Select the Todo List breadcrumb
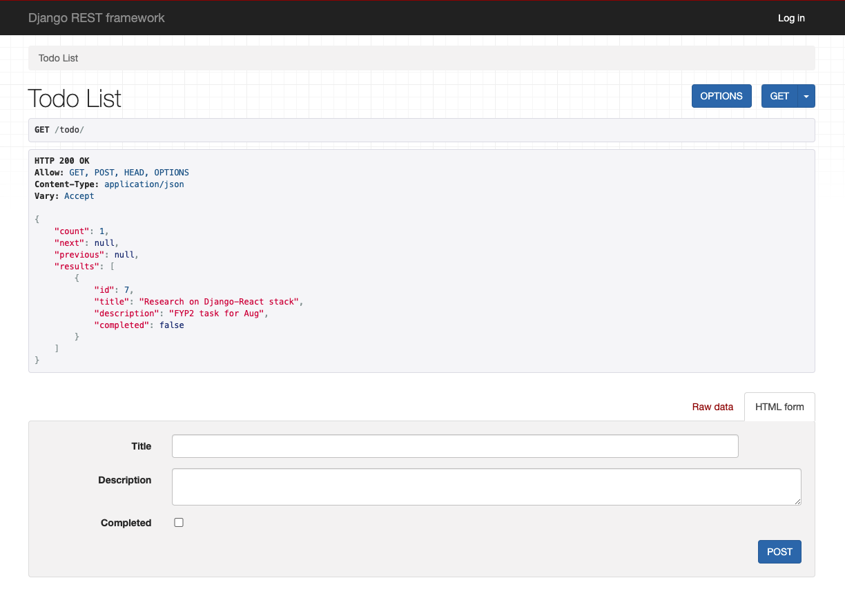This screenshot has height=616, width=845. tap(58, 58)
